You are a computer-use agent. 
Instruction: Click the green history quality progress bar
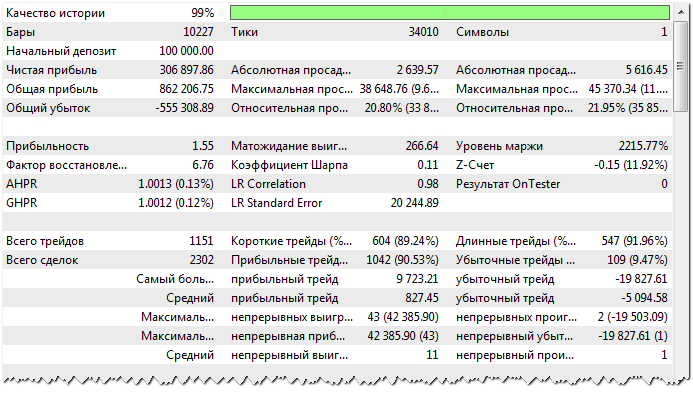click(449, 13)
